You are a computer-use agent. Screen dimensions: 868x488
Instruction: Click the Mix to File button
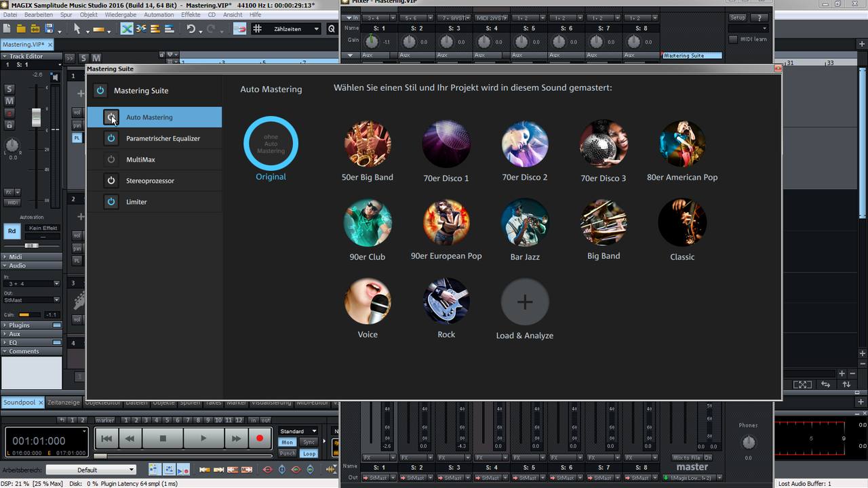pos(686,457)
